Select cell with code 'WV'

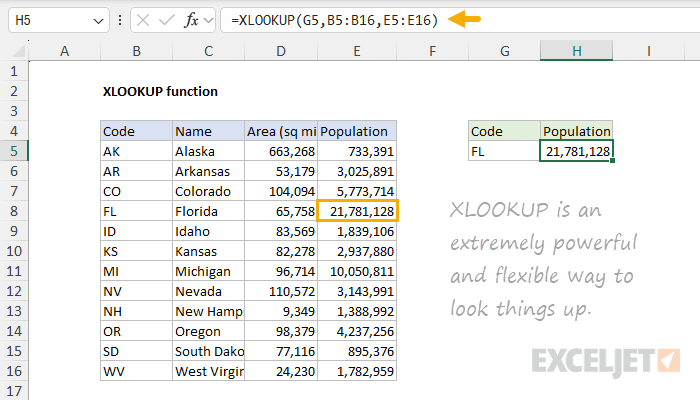coord(137,371)
